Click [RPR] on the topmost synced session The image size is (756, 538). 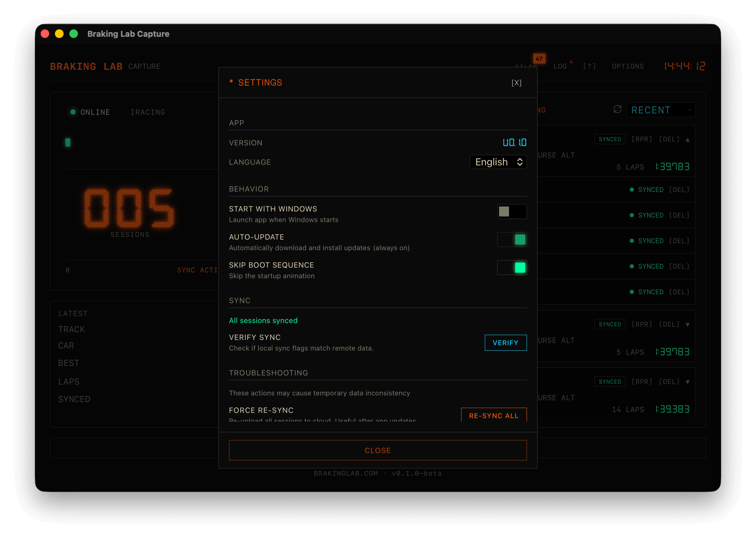coord(642,139)
